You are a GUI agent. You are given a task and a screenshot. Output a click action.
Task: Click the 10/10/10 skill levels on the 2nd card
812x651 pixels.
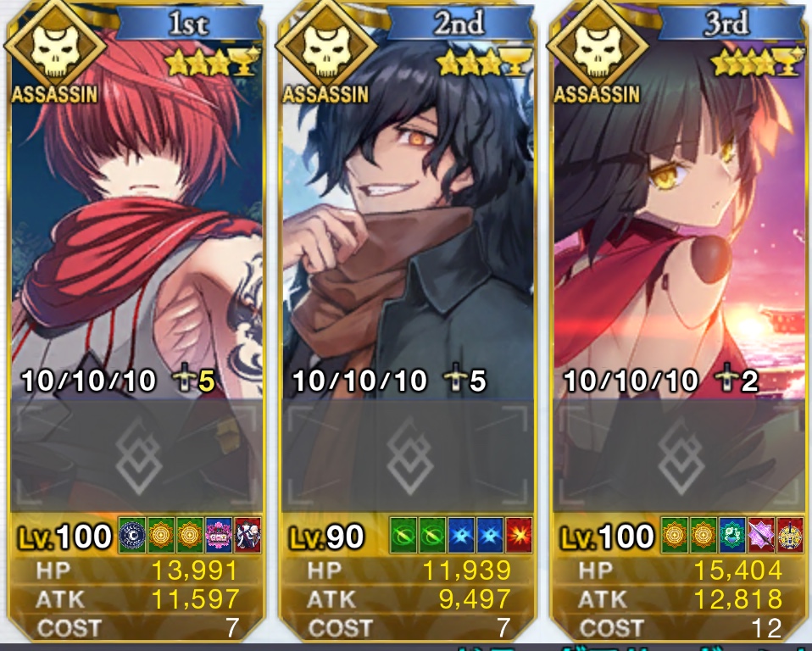[x=360, y=381]
